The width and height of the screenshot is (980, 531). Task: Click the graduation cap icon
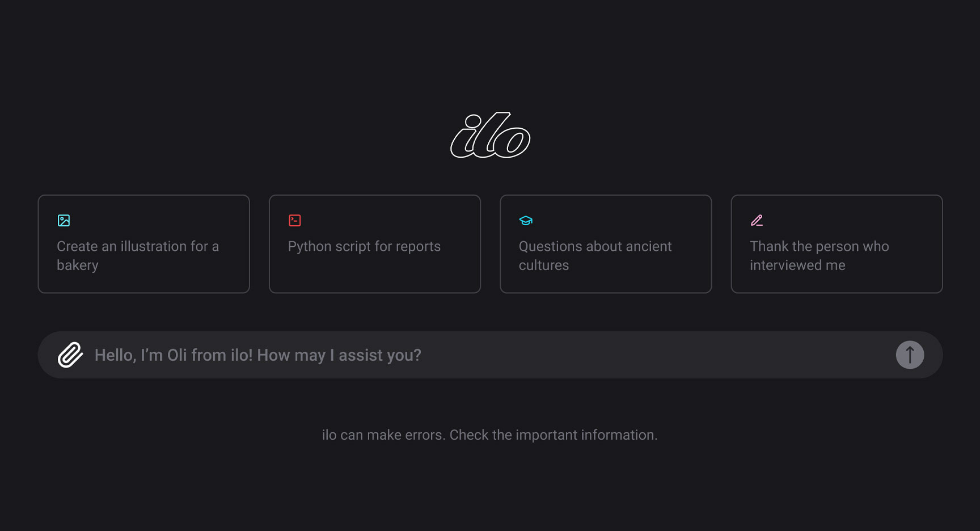pyautogui.click(x=526, y=221)
